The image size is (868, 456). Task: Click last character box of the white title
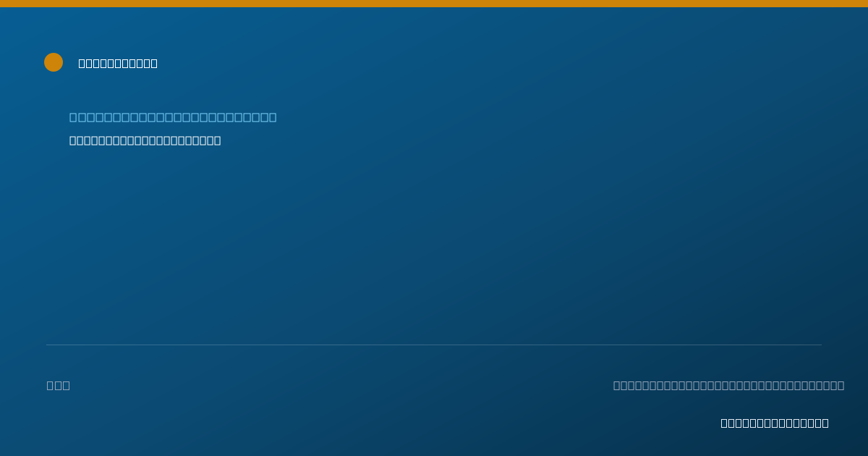(x=154, y=64)
